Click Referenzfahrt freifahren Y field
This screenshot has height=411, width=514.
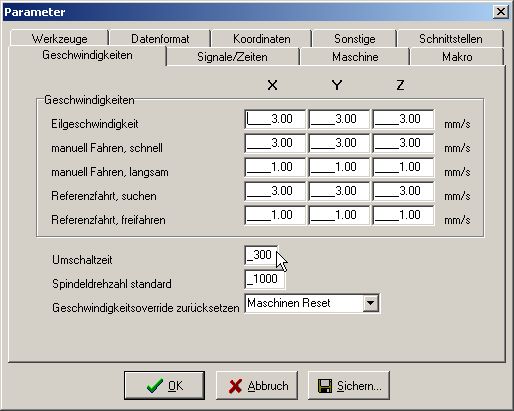(339, 215)
